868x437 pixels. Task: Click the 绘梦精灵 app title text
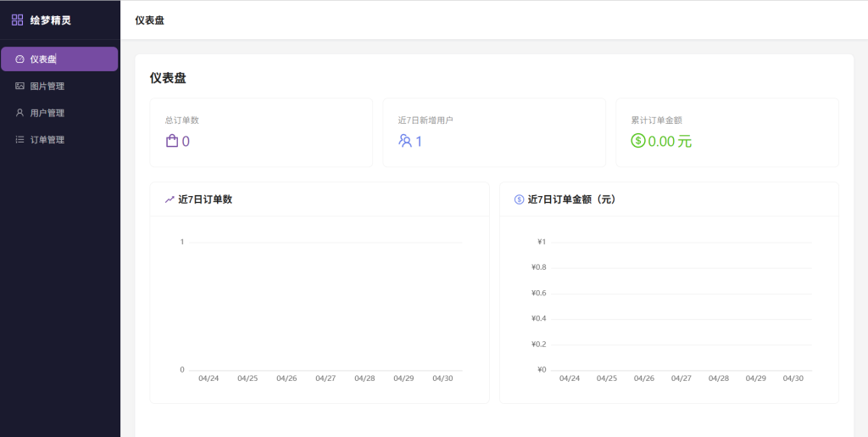[x=51, y=20]
